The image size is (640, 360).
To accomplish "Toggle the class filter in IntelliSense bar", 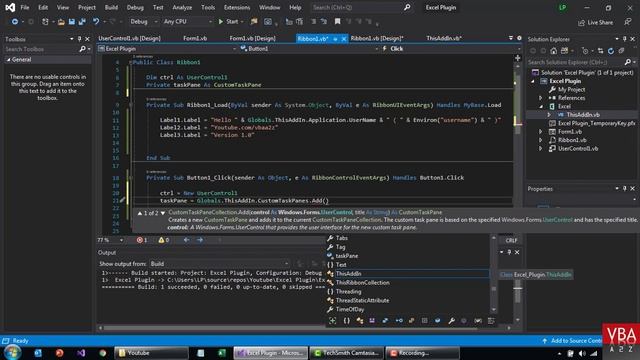I will (360, 321).
